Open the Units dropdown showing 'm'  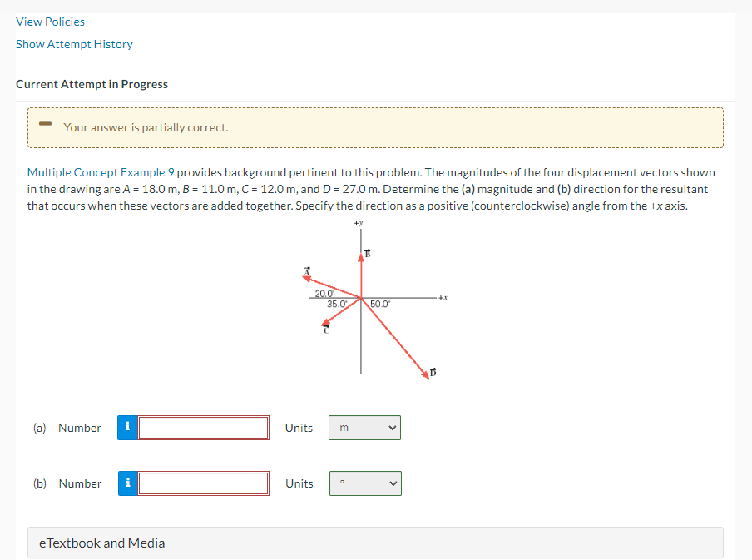[x=364, y=427]
